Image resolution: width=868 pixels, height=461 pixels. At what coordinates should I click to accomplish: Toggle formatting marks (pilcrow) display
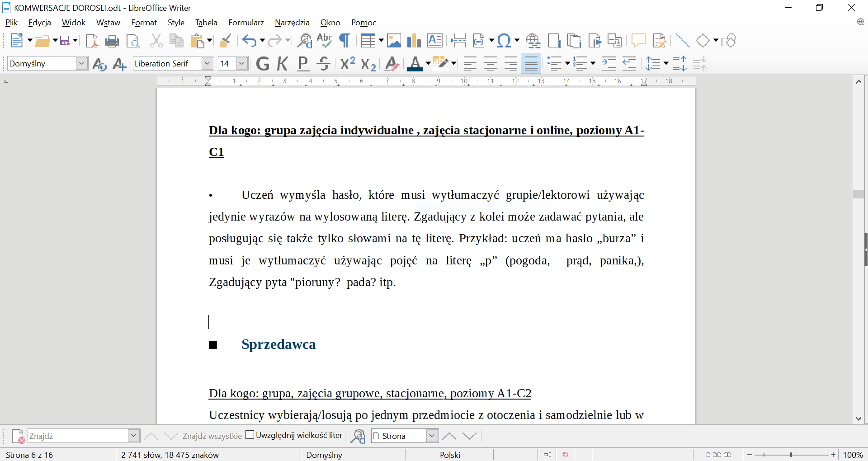(x=344, y=41)
